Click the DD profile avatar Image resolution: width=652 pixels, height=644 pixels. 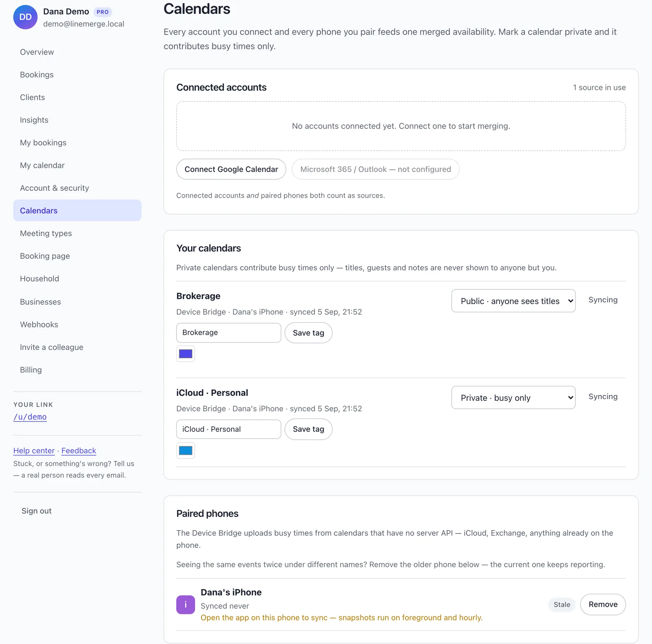(25, 17)
